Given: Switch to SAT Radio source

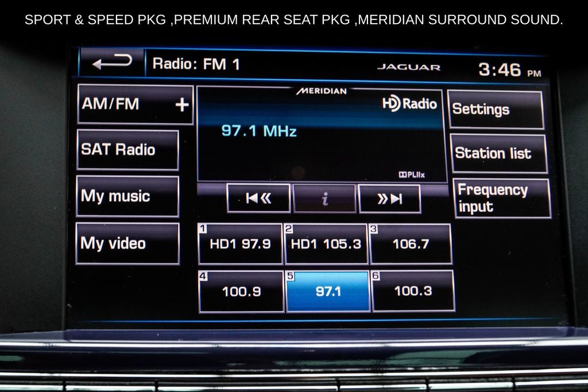Looking at the screenshot, I should 127,150.
